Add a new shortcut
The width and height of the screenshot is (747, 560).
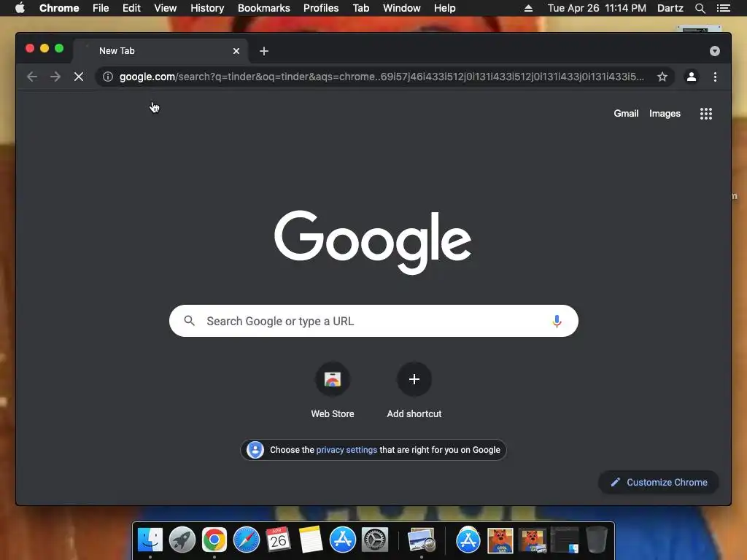pyautogui.click(x=414, y=391)
